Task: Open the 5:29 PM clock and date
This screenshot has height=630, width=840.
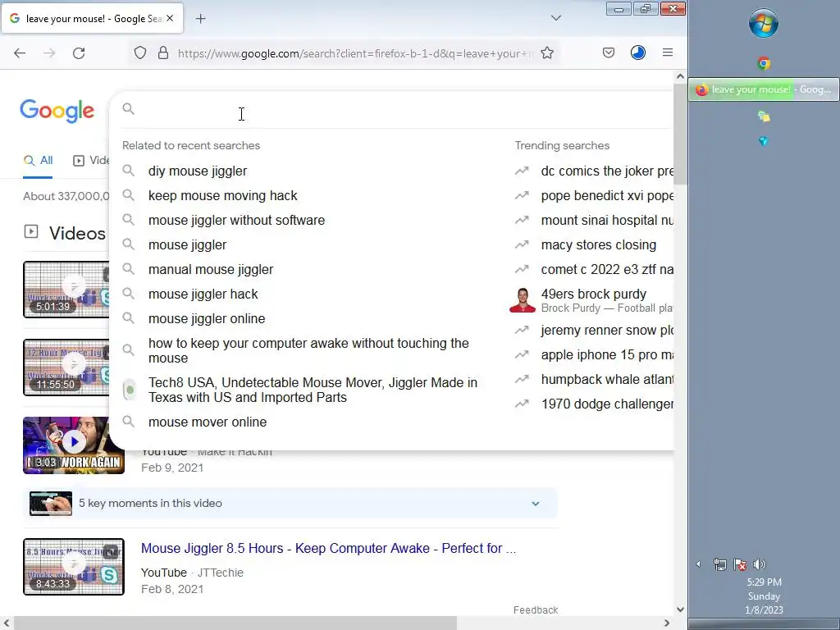Action: 764,596
